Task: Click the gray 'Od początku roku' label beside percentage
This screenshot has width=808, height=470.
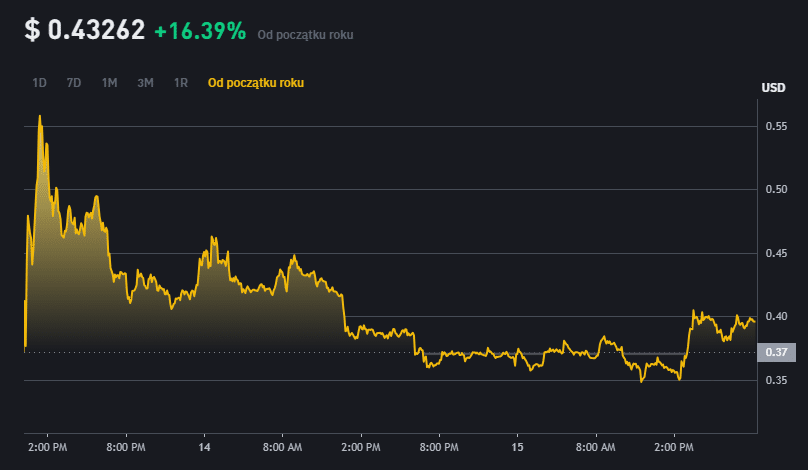Action: (x=305, y=35)
